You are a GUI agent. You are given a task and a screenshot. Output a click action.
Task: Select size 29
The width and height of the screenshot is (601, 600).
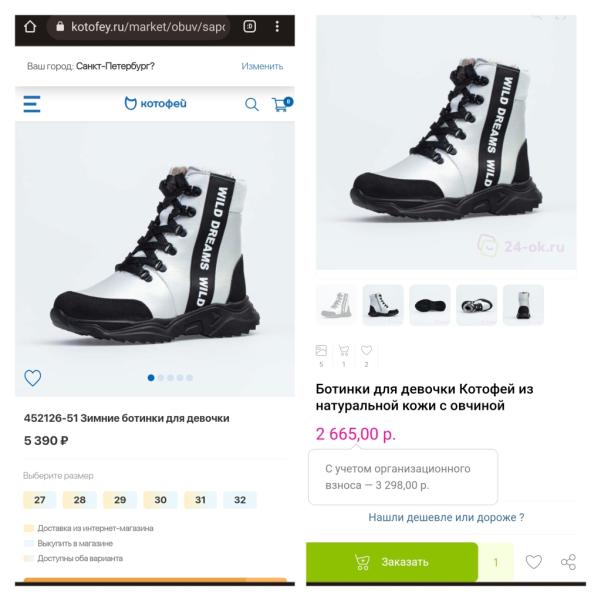[x=119, y=500]
